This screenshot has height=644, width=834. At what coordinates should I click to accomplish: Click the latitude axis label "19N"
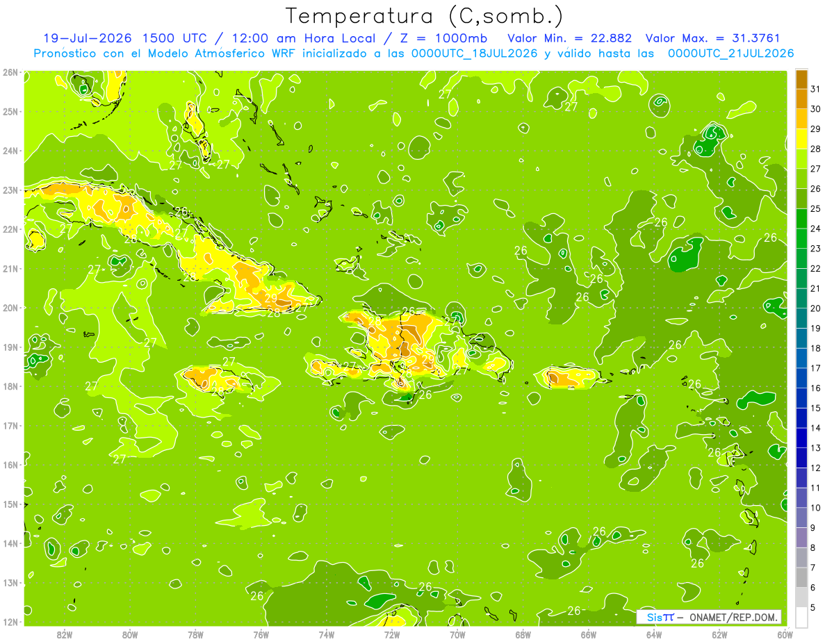click(x=10, y=347)
